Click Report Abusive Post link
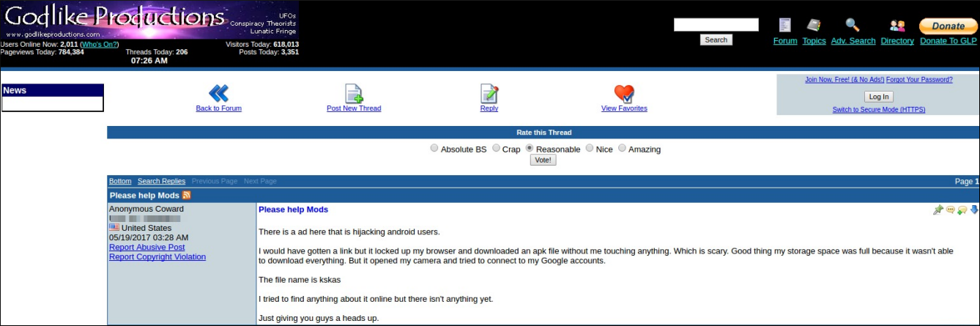Image resolution: width=980 pixels, height=326 pixels. (x=146, y=248)
